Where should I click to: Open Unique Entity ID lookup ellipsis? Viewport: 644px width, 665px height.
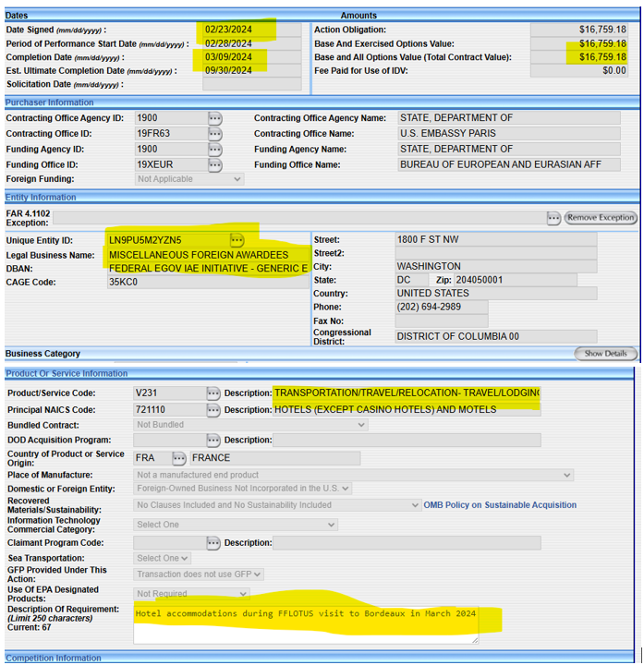click(237, 240)
